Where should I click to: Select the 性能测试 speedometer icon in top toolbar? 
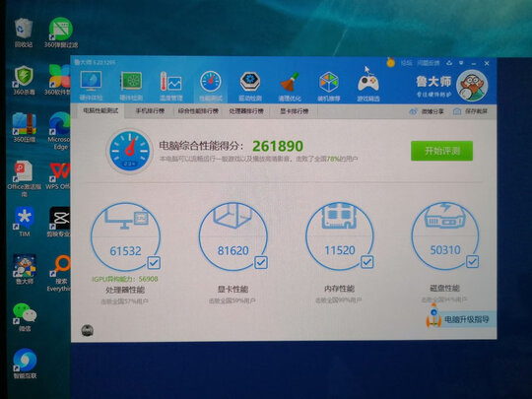click(x=211, y=82)
